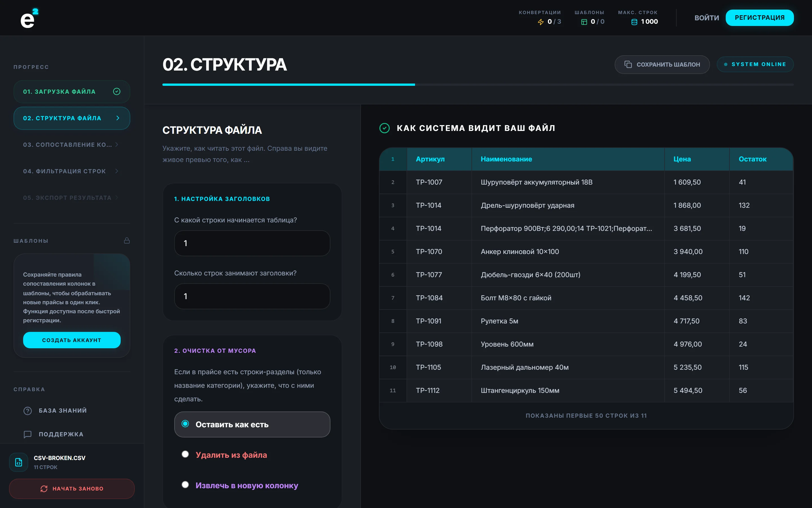Screen dimensions: 812x508
Task: Click the Создать аккаунт button
Action: pos(72,340)
